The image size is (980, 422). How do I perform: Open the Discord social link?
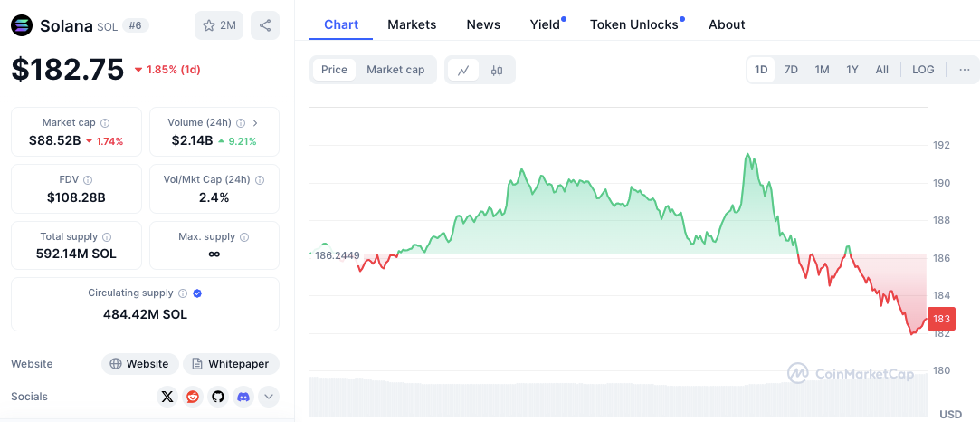pyautogui.click(x=243, y=397)
